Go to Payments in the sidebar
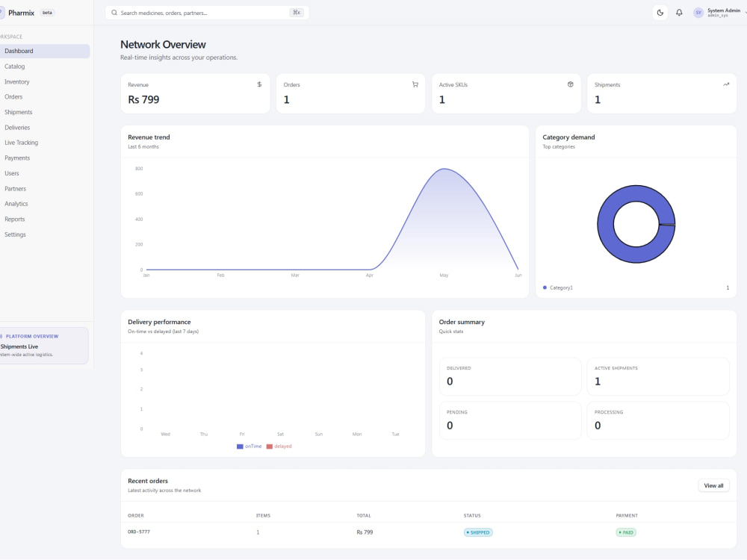Image resolution: width=747 pixels, height=560 pixels. (x=44, y=158)
